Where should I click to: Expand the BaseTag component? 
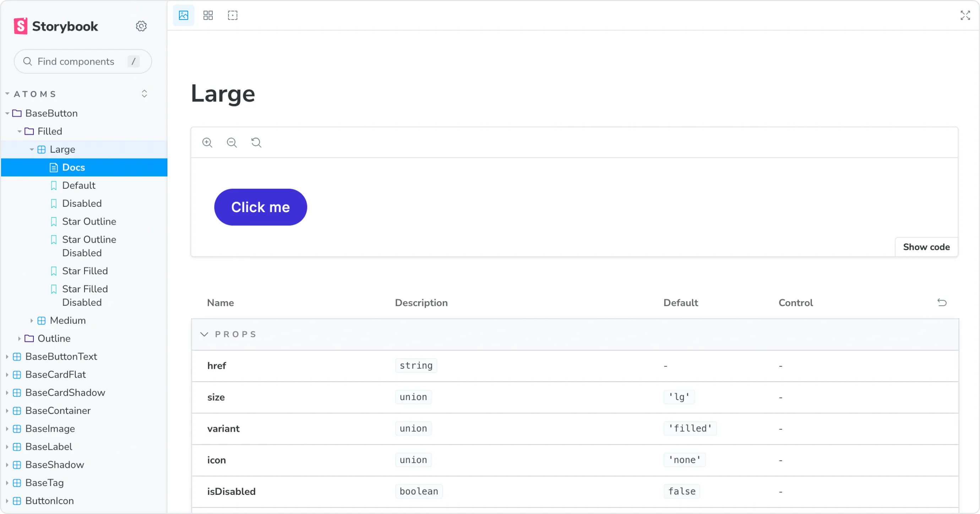coord(44,483)
